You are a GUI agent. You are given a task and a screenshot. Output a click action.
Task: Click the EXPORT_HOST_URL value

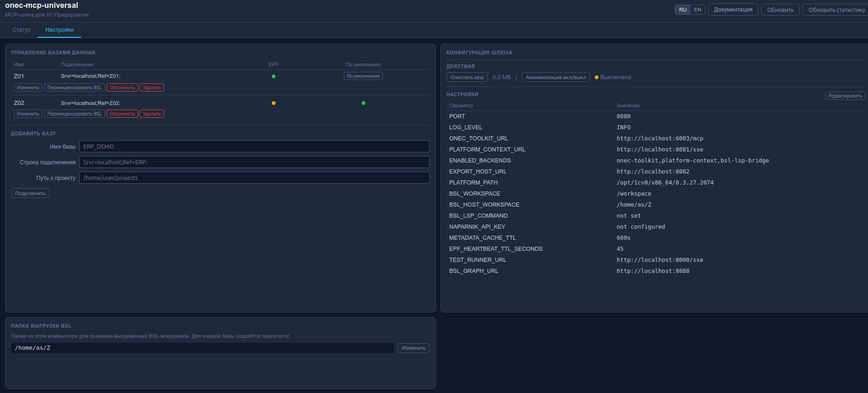653,172
